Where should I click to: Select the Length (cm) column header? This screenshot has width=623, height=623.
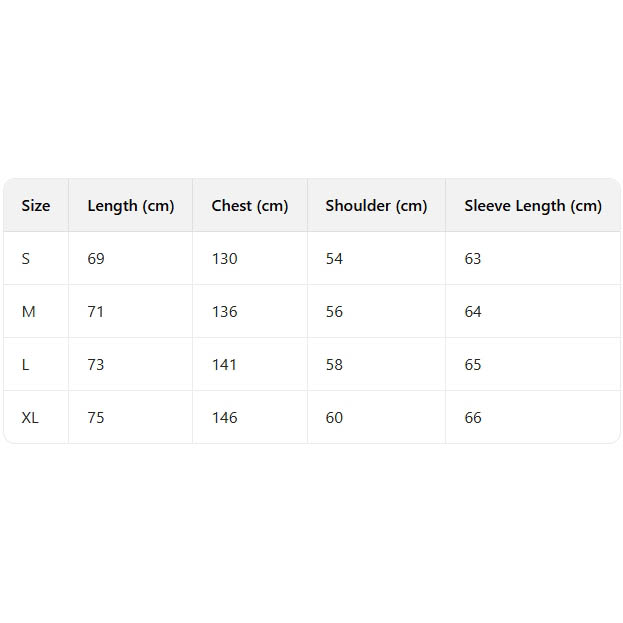pos(131,206)
